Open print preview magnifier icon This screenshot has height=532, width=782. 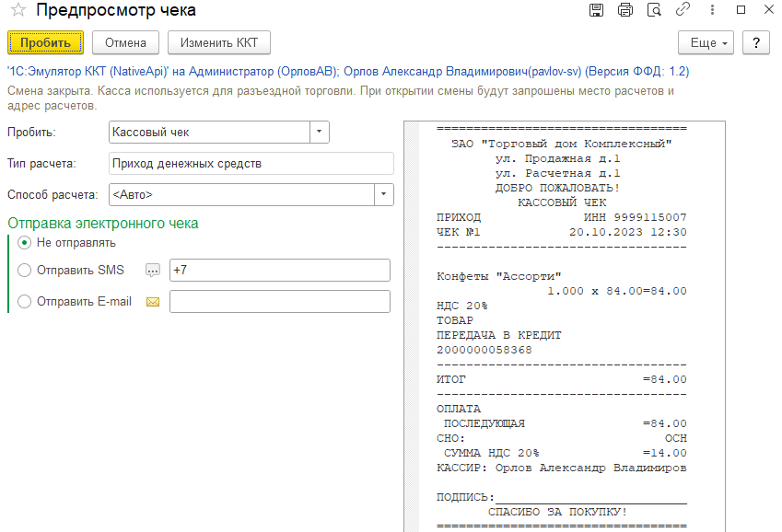pyautogui.click(x=654, y=10)
